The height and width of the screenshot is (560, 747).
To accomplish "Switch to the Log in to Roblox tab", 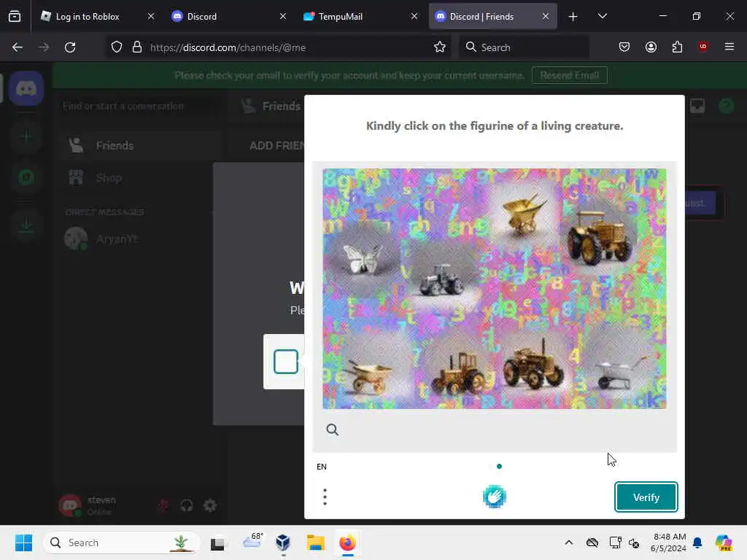I will click(88, 17).
